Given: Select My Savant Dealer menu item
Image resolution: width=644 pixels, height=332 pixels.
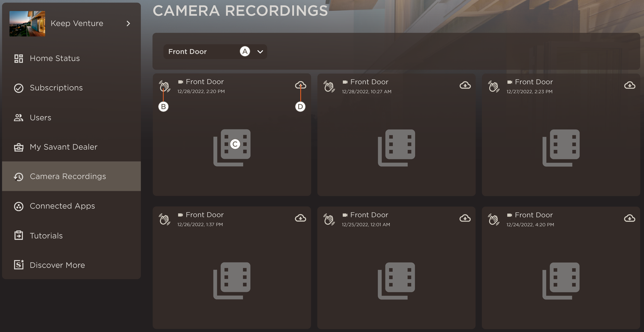Looking at the screenshot, I should point(63,147).
